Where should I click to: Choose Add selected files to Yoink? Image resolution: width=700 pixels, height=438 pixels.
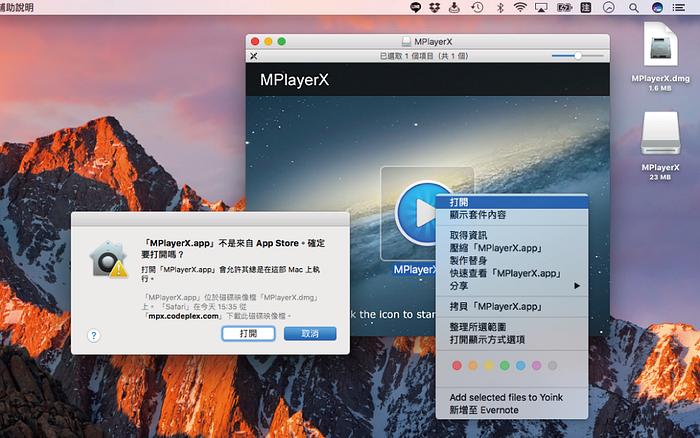(512, 397)
